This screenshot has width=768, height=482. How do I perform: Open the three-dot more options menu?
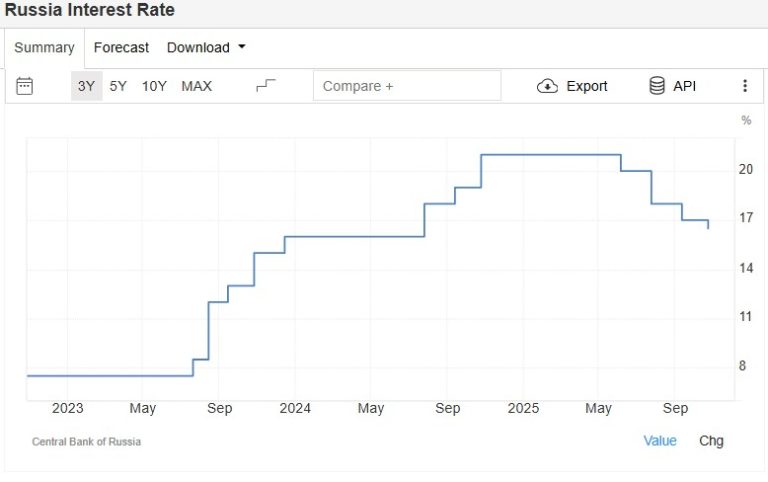(745, 86)
